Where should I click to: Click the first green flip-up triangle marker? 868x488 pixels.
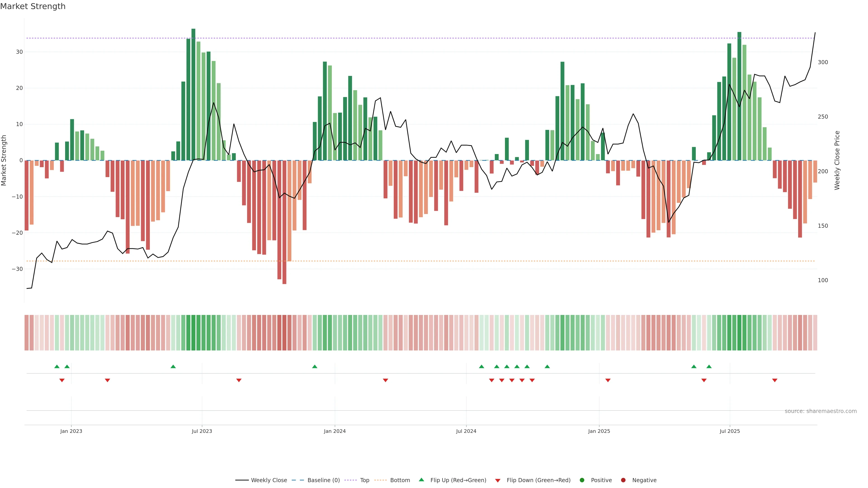point(57,366)
